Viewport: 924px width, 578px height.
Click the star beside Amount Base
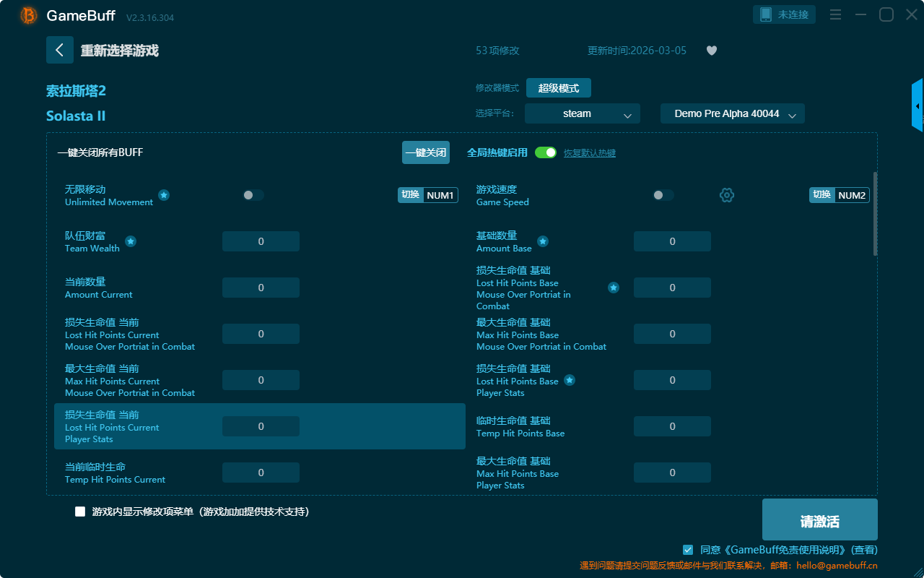[x=543, y=241]
